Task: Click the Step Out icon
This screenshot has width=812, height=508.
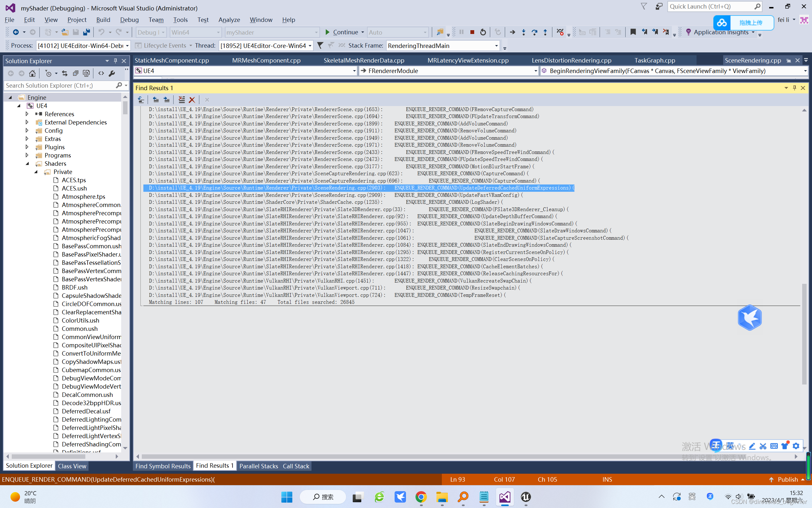Action: (545, 32)
